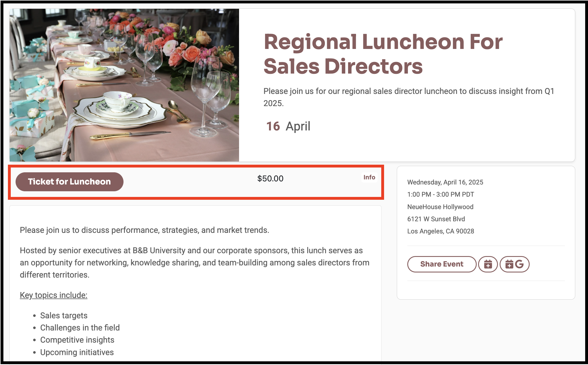This screenshot has width=588, height=365.
Task: Click the Los Angeles, CA 90028 line
Action: pos(440,231)
